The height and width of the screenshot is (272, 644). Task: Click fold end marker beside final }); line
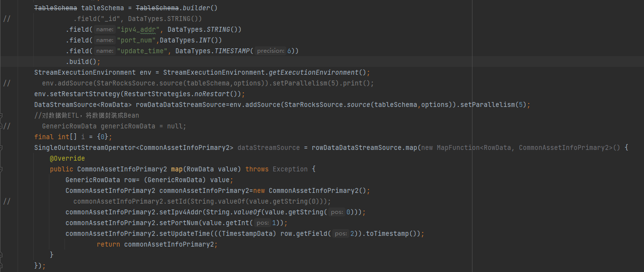click(1, 266)
